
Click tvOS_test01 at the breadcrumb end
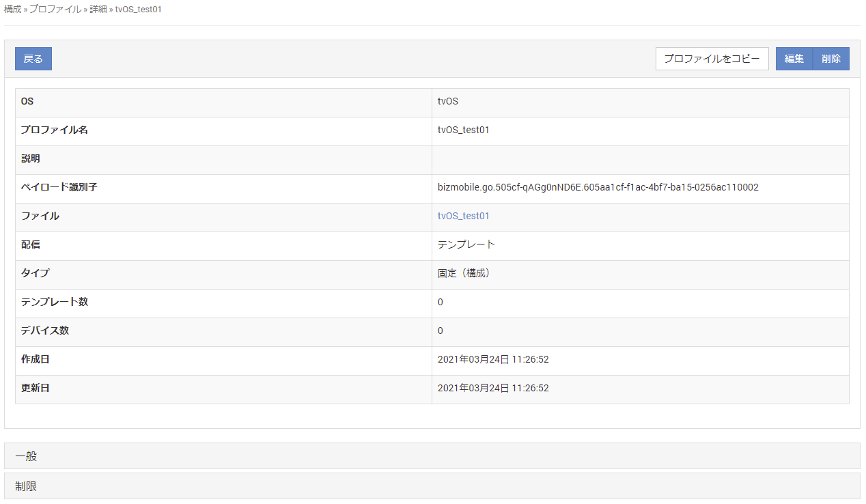click(138, 10)
